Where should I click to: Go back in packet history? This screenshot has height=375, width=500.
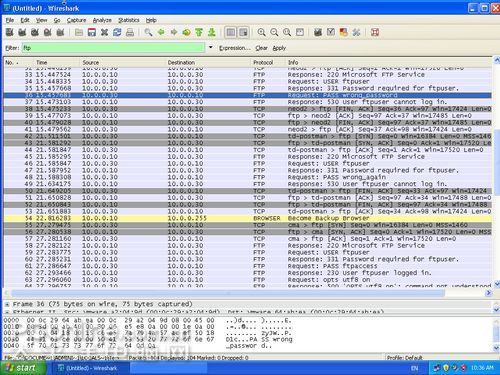tap(161, 32)
